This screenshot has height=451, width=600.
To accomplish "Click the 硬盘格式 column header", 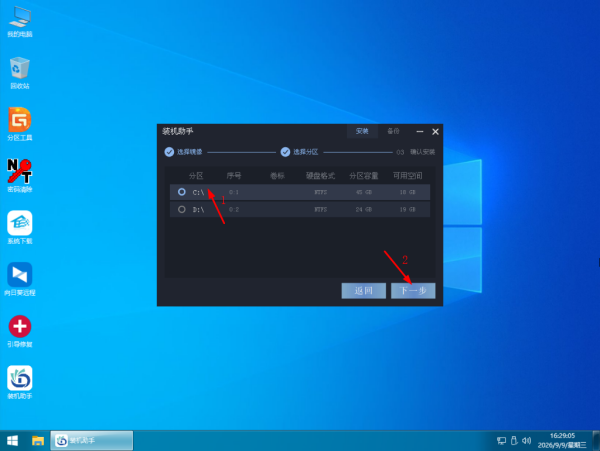I will [x=320, y=176].
